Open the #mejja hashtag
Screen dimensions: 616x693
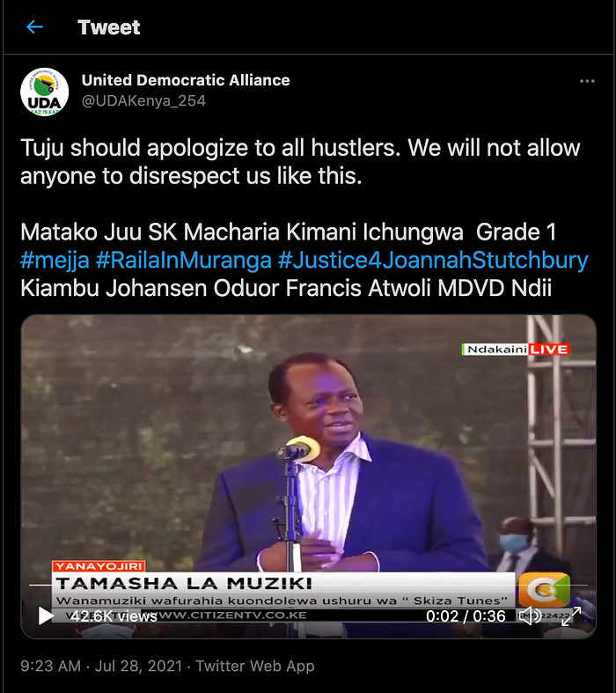click(55, 260)
